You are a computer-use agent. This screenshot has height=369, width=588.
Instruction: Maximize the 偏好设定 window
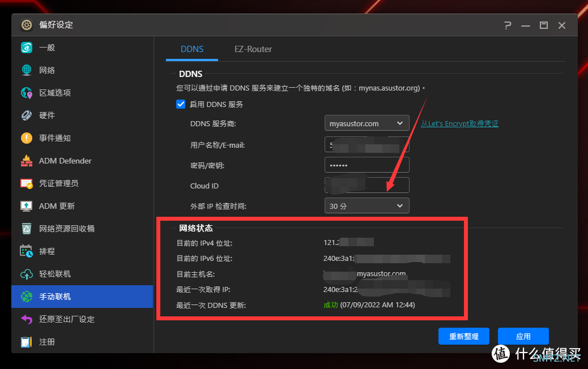click(543, 25)
